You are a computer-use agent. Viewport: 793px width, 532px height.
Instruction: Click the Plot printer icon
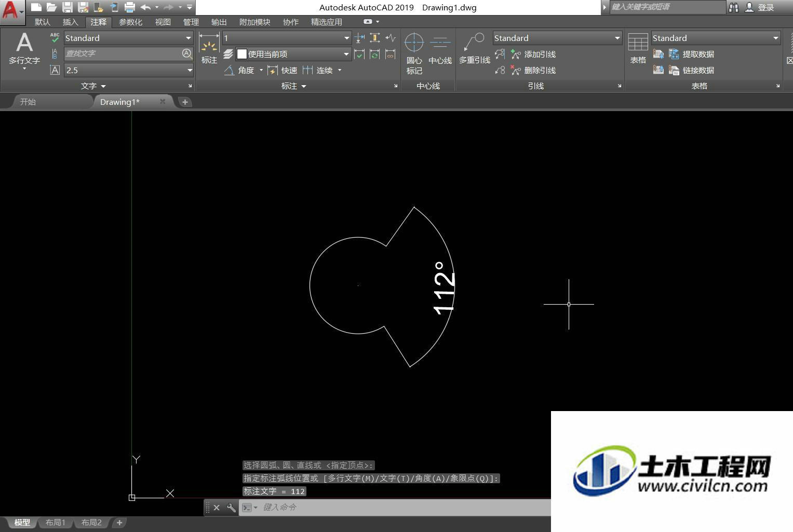tap(130, 7)
